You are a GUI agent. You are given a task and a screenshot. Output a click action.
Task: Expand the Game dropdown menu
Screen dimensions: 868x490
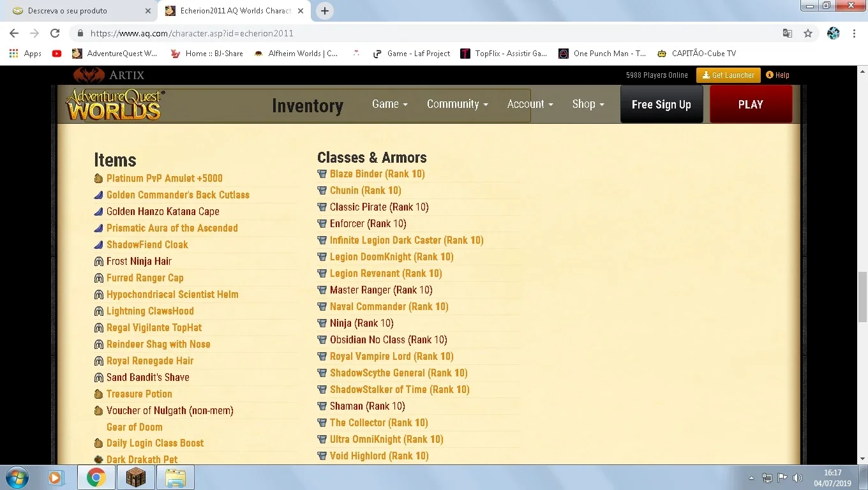[x=389, y=104]
